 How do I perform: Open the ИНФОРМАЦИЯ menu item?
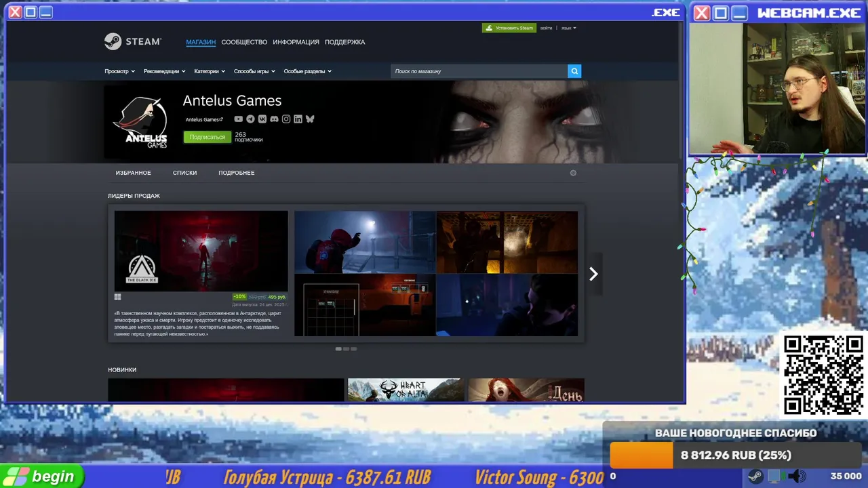point(296,42)
